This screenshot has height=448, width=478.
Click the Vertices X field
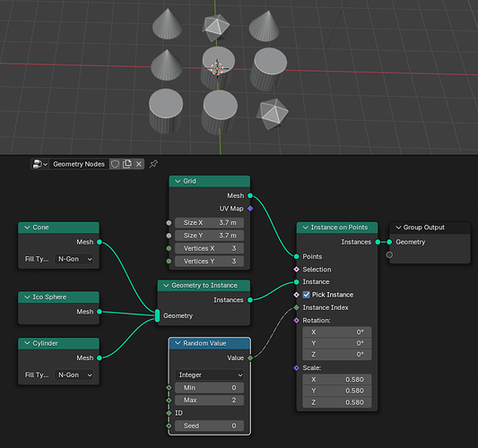point(210,248)
